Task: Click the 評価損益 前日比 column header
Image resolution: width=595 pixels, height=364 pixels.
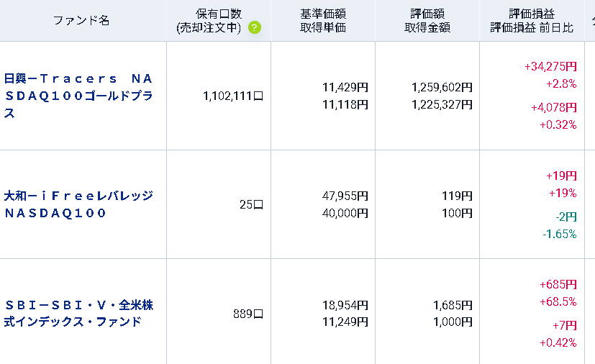Action: (x=532, y=20)
